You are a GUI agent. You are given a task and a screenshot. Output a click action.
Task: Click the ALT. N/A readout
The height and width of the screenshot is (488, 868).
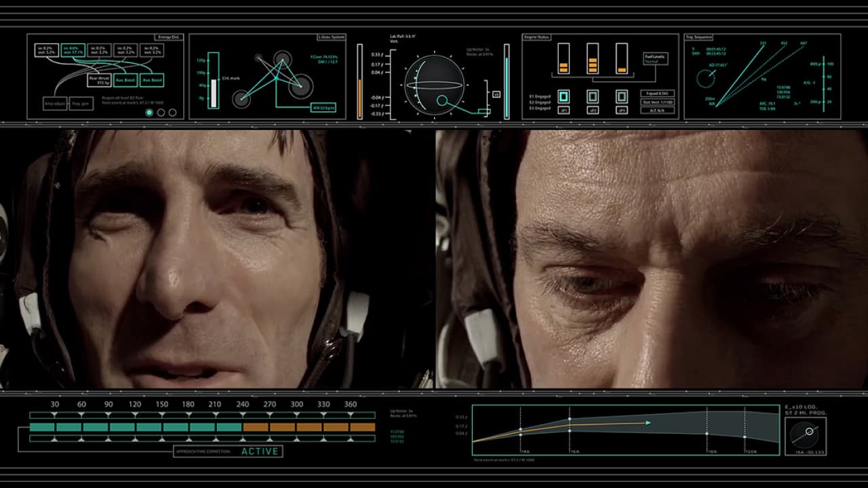pos(658,110)
